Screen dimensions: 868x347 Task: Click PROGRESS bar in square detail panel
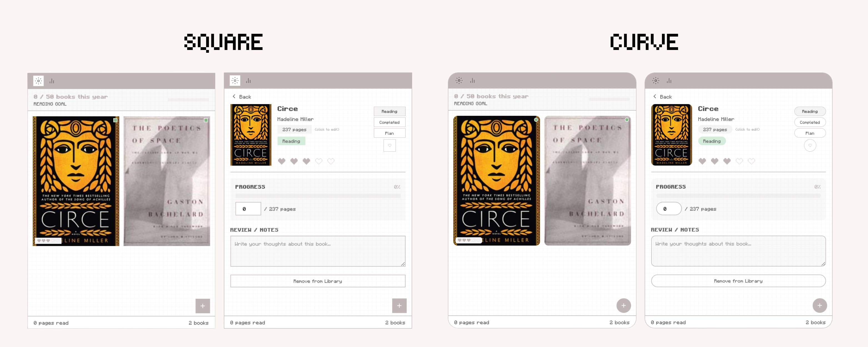click(x=318, y=196)
